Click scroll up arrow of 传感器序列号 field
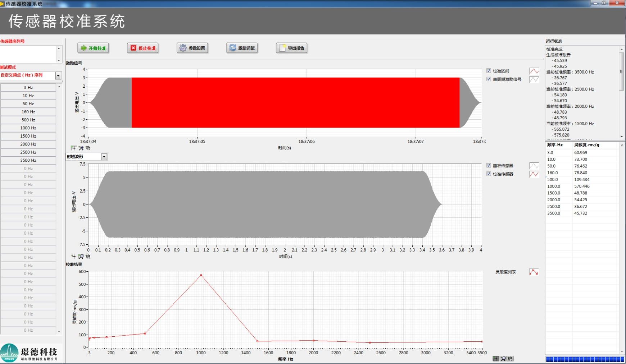The image size is (626, 364). [59, 48]
